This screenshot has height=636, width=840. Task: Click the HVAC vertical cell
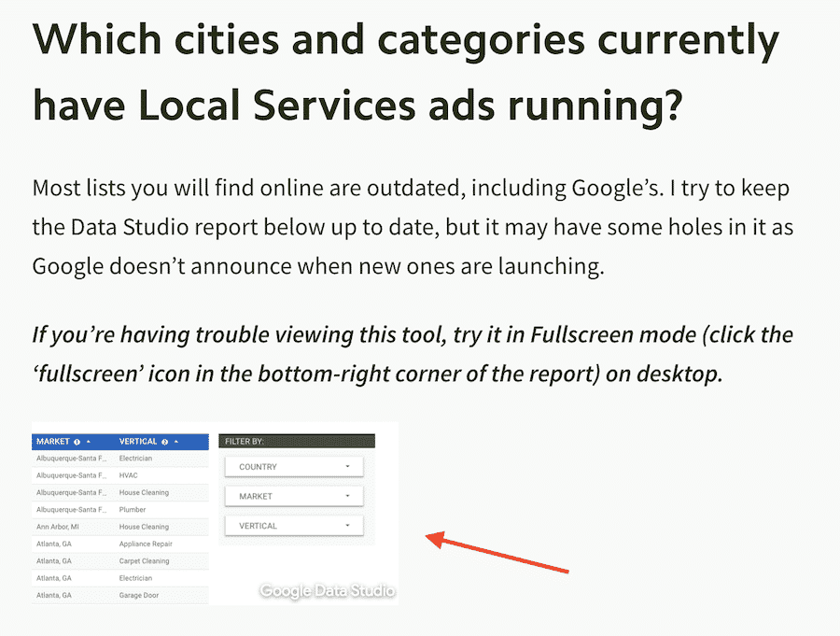(x=129, y=475)
